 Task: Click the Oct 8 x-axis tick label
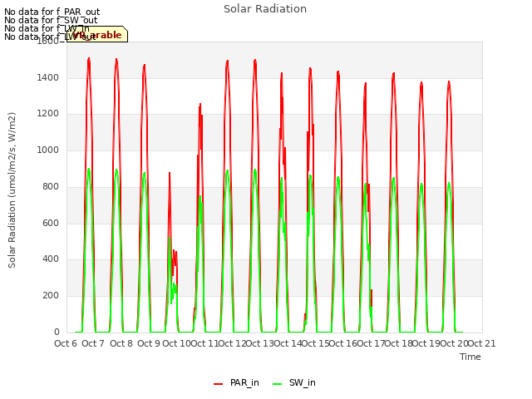121,343
